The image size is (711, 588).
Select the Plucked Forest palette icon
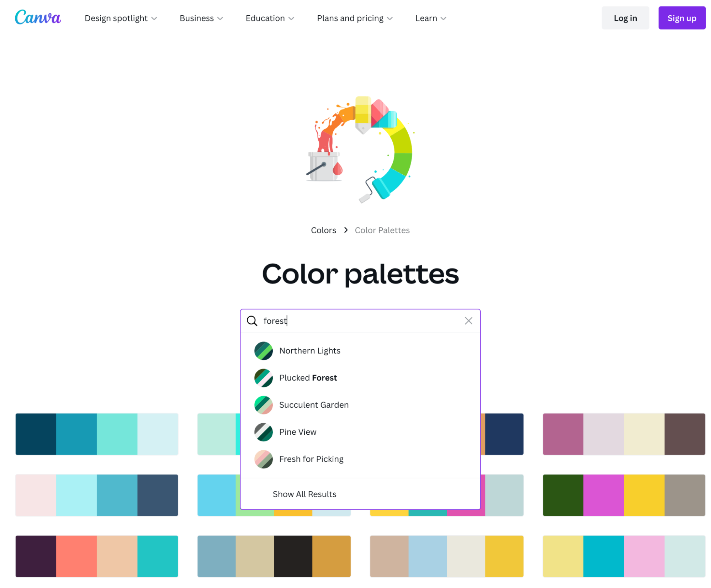click(x=263, y=378)
